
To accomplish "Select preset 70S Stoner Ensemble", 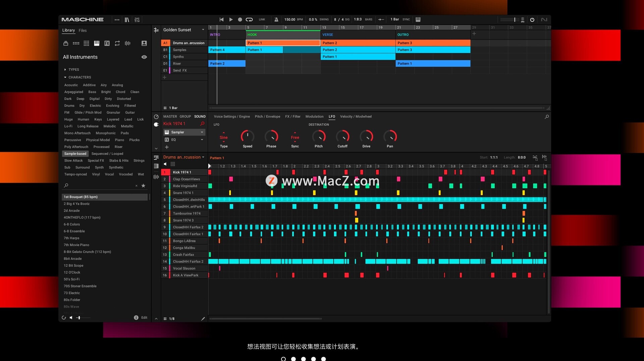I will (105, 286).
